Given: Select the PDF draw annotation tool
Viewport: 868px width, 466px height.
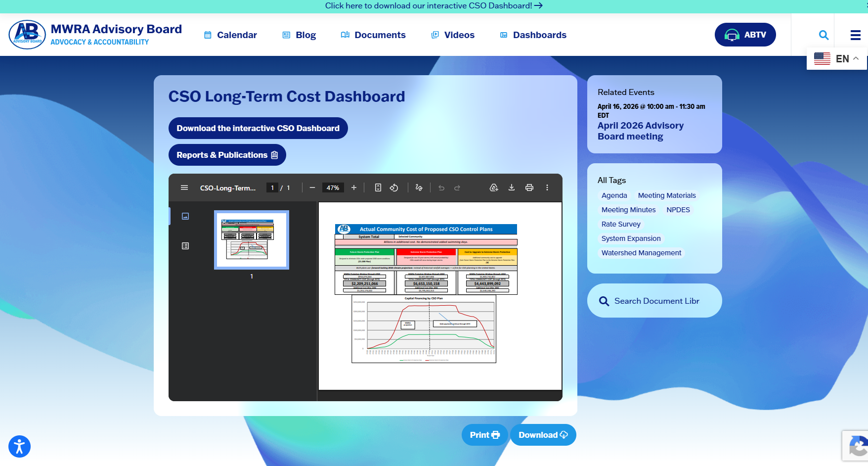Looking at the screenshot, I should (419, 187).
